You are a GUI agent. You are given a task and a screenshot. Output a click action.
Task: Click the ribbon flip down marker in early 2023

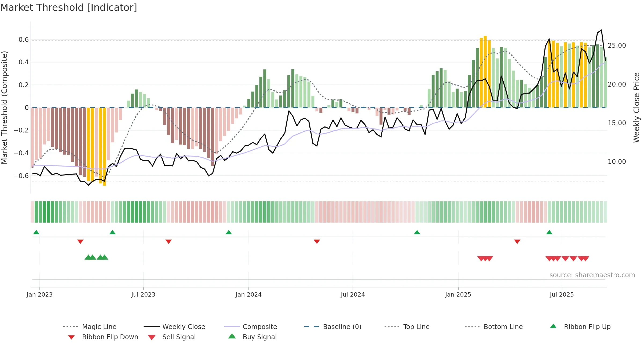pos(80,242)
